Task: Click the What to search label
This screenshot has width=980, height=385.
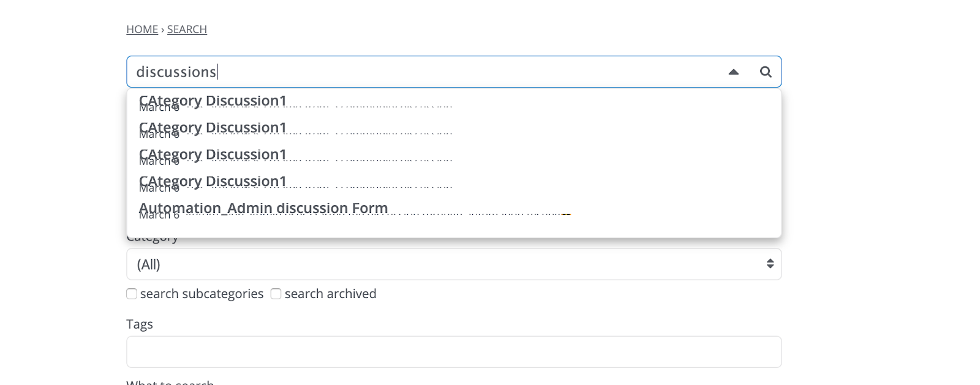Action: pyautogui.click(x=170, y=382)
